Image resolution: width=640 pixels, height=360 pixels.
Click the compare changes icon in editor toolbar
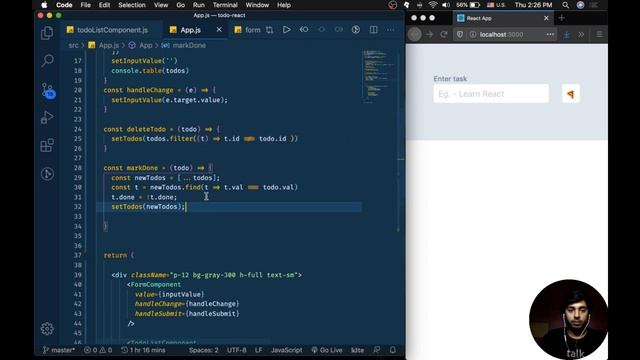269,30
